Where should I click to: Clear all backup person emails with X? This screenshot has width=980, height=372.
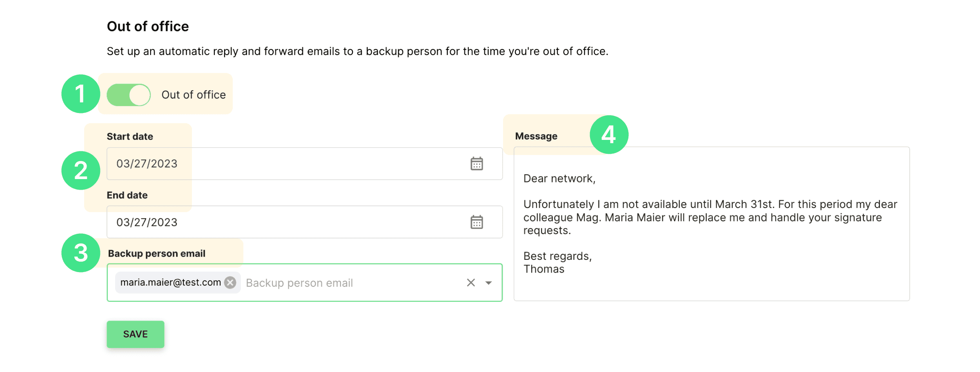(471, 283)
